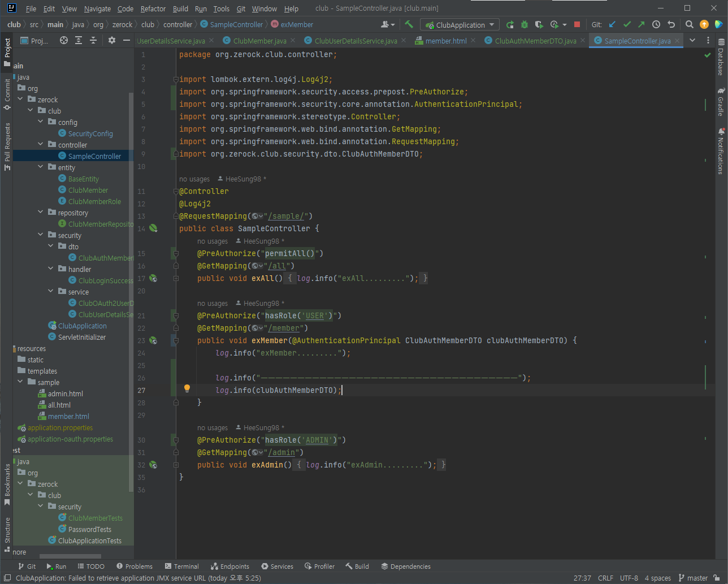This screenshot has width=728, height=584.
Task: Open the ClubApplication run configuration dropdown
Action: tap(460, 25)
